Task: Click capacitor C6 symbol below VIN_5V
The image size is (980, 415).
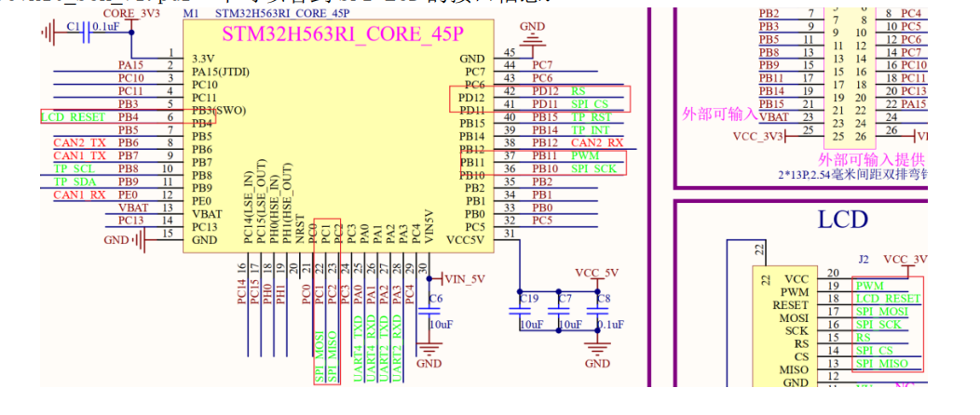Action: [429, 310]
